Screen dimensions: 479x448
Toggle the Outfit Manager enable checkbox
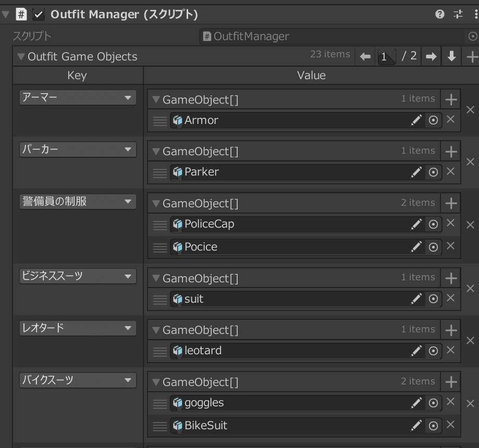point(38,15)
